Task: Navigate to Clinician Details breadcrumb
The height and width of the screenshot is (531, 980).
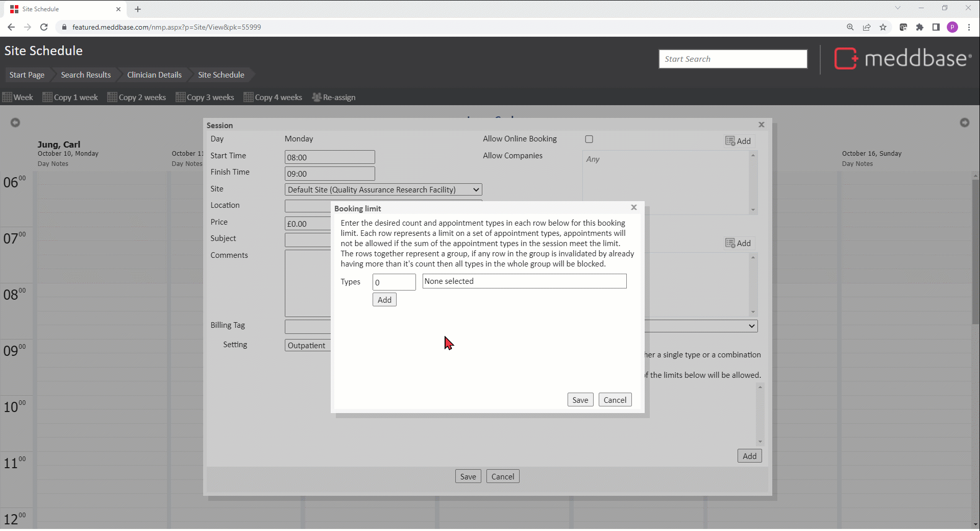Action: pyautogui.click(x=154, y=75)
